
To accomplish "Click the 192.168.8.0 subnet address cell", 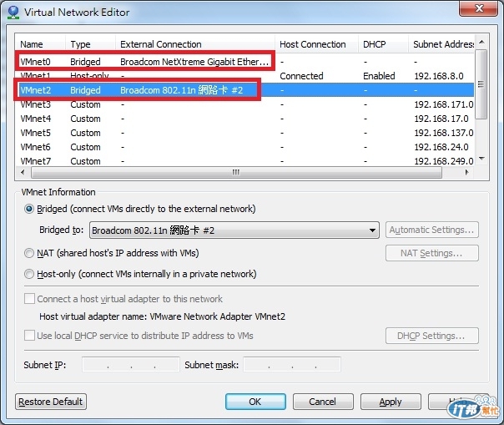I will coord(439,76).
